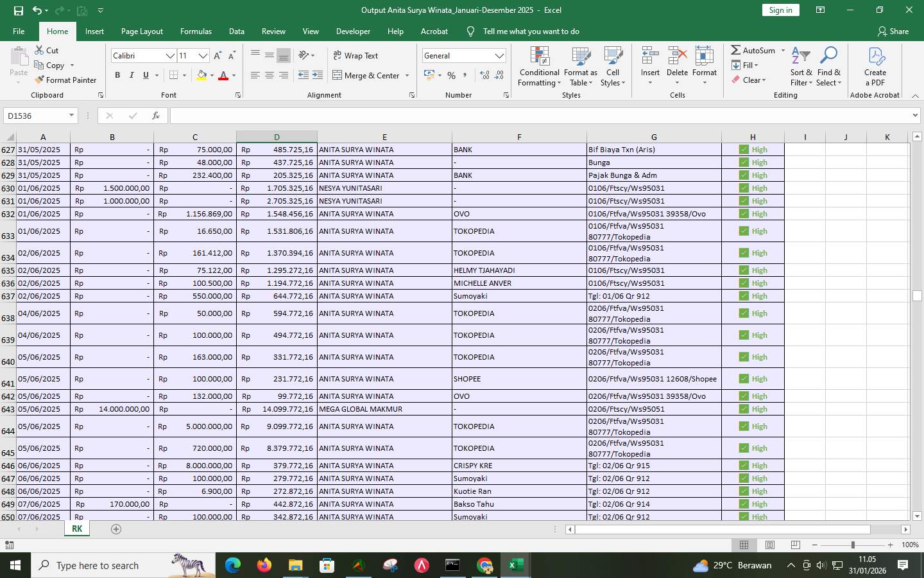Click the AutoSum icon
The image size is (924, 578).
(738, 50)
